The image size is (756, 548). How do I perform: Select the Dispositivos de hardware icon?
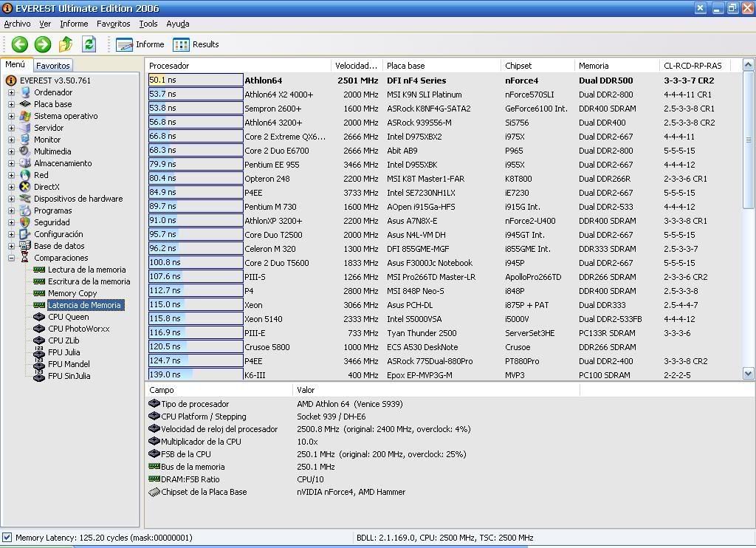[x=25, y=199]
